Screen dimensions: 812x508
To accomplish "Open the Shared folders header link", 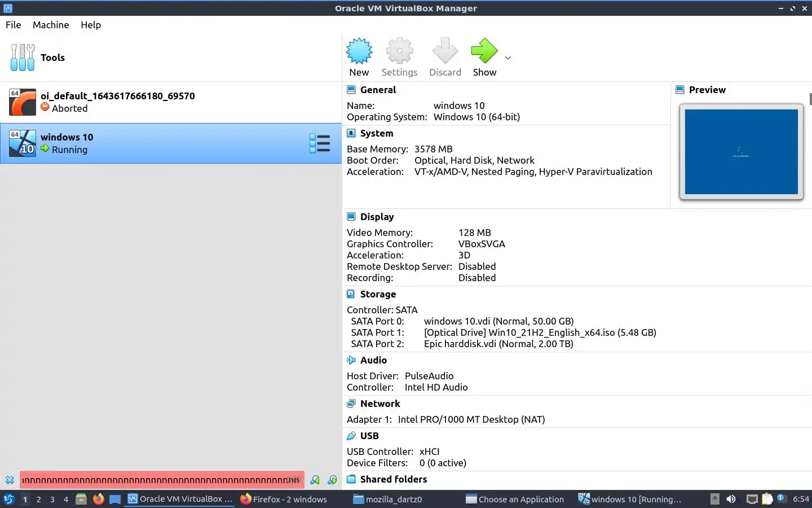I will point(394,479).
